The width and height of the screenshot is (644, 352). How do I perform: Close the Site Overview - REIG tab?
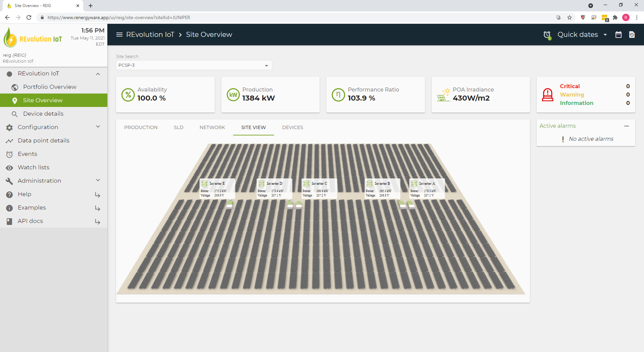(x=78, y=6)
